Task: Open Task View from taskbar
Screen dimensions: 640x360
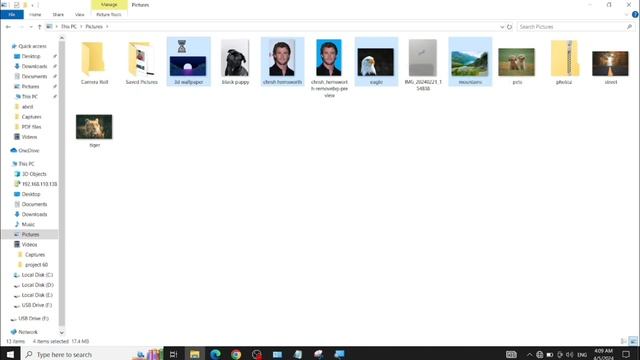Action: (x=173, y=354)
